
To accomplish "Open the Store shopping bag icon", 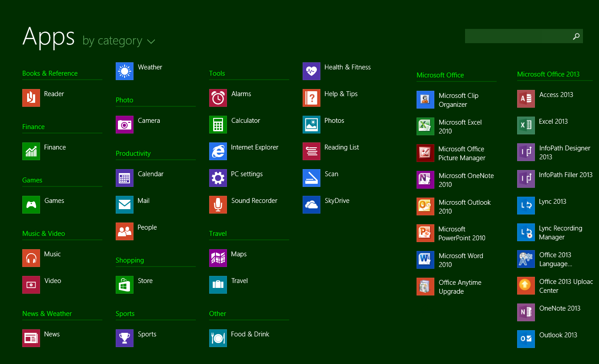I will [125, 285].
